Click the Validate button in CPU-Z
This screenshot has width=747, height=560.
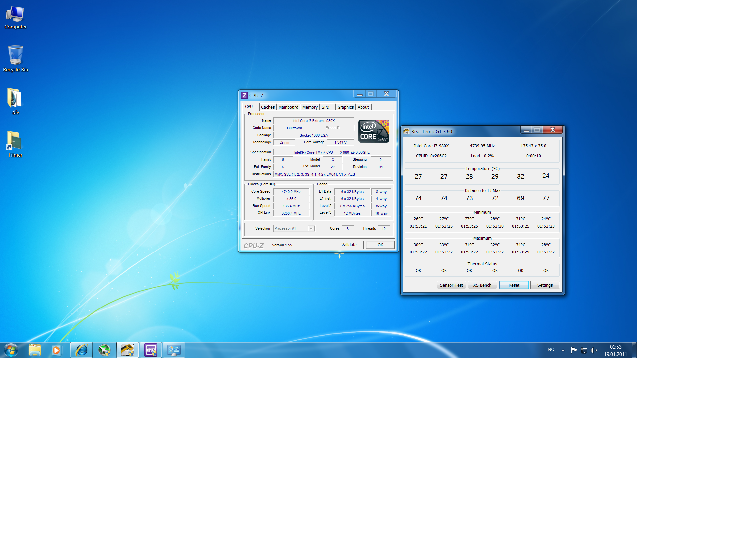[349, 245]
